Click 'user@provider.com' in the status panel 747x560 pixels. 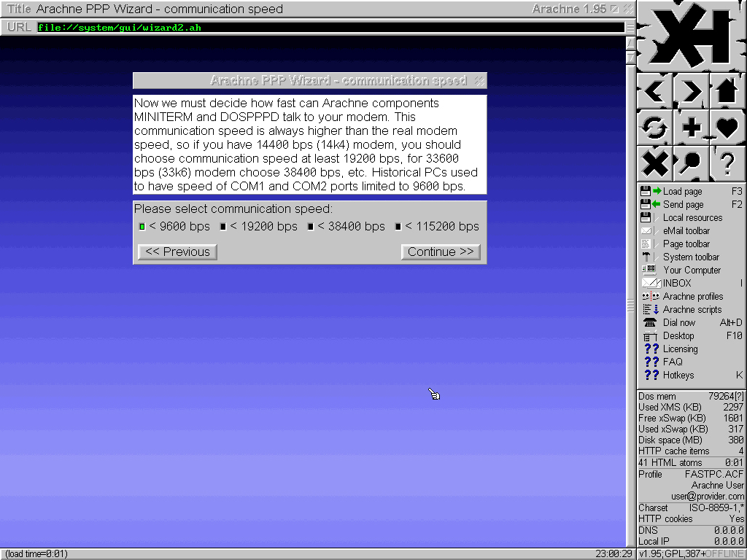point(708,496)
